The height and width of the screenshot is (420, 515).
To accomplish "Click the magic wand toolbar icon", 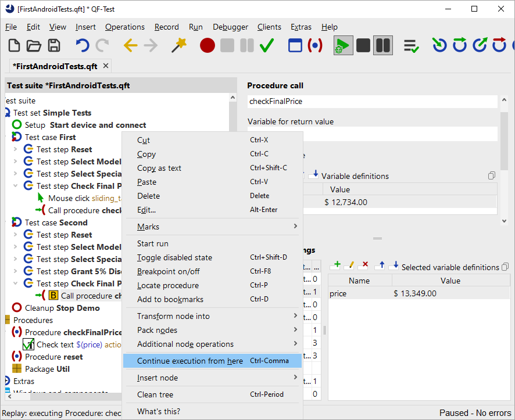I will (x=179, y=45).
